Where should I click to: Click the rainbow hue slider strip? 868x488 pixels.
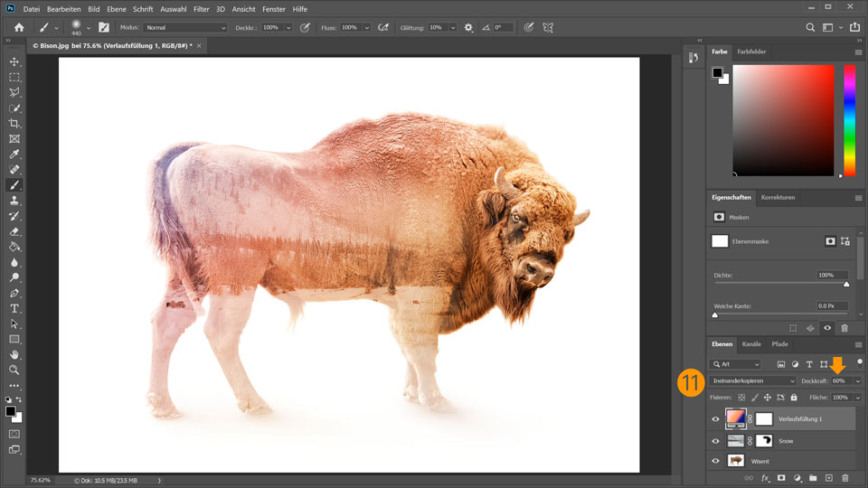pyautogui.click(x=849, y=120)
